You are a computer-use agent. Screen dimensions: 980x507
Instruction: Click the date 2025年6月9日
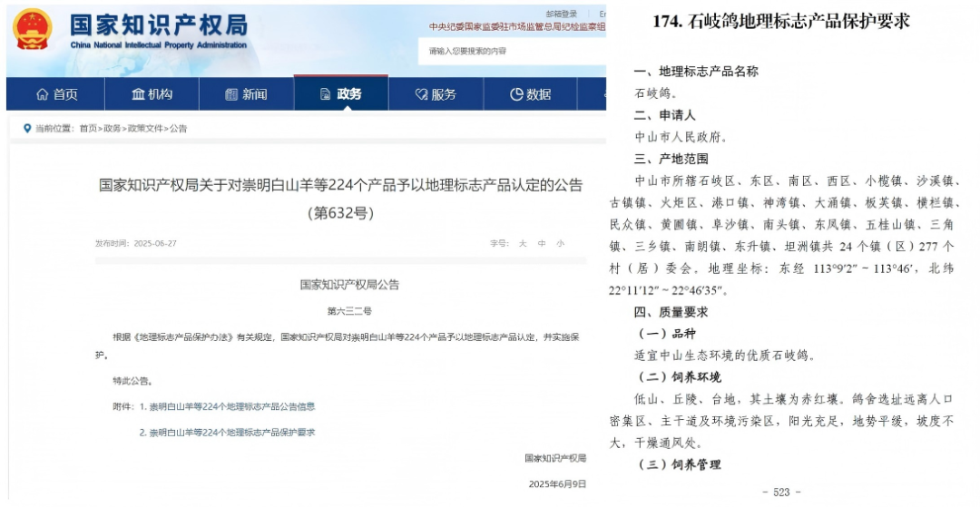(557, 484)
